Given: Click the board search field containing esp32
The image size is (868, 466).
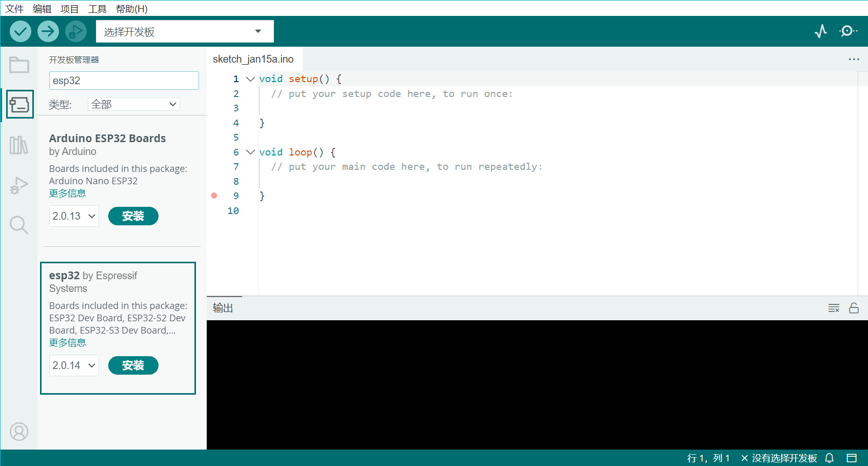Looking at the screenshot, I should point(124,81).
